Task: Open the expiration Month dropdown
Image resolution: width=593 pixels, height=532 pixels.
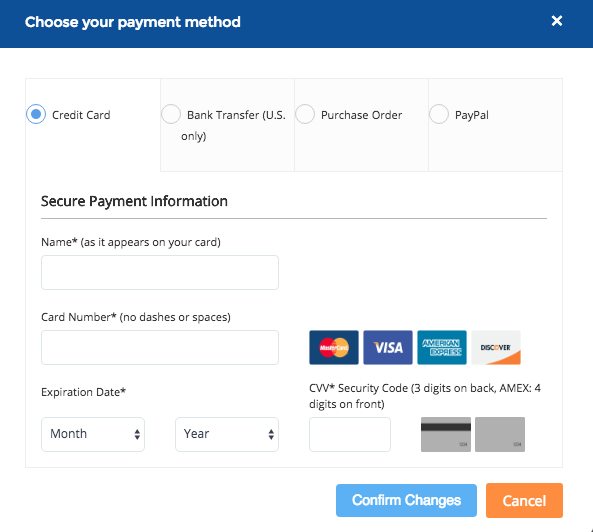Action: [x=93, y=434]
